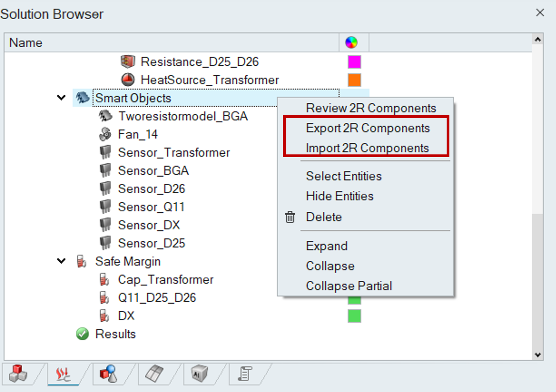The height and width of the screenshot is (392, 556).
Task: Choose Collapse in the context menu
Action: (330, 266)
